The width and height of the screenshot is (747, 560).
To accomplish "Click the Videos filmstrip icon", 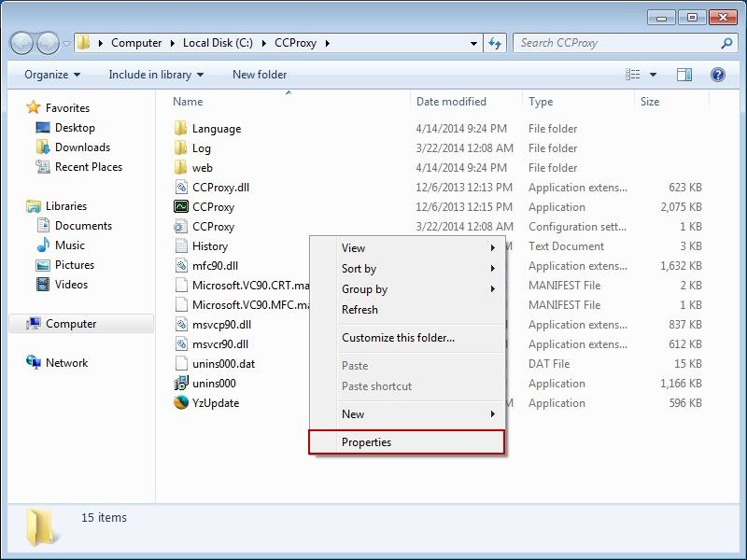I will (x=43, y=285).
